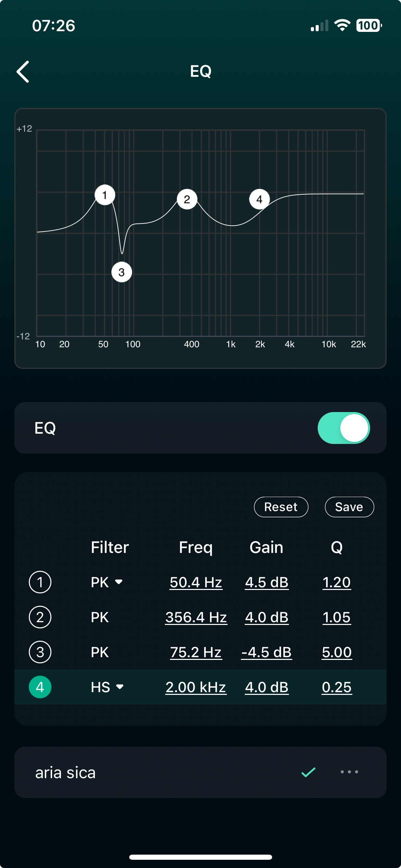Open filter type dropdown for band 1
Screen dimensions: 401x868
tap(107, 582)
